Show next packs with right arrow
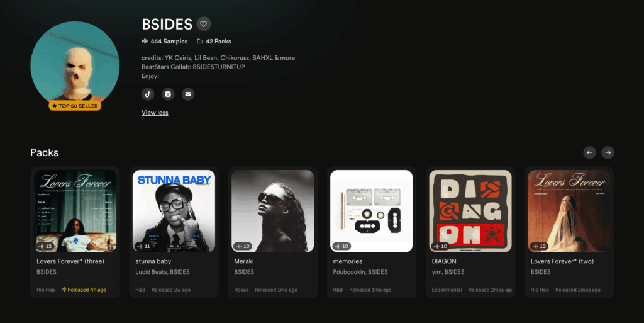Viewport: 644px width, 323px height. point(608,152)
